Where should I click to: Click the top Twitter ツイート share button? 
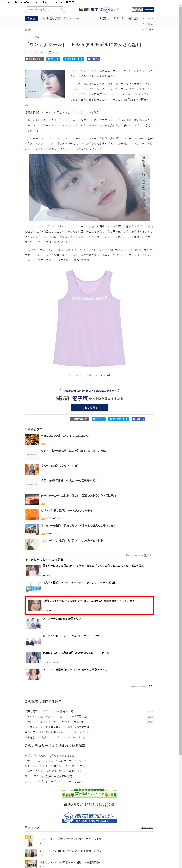pyautogui.click(x=53, y=59)
